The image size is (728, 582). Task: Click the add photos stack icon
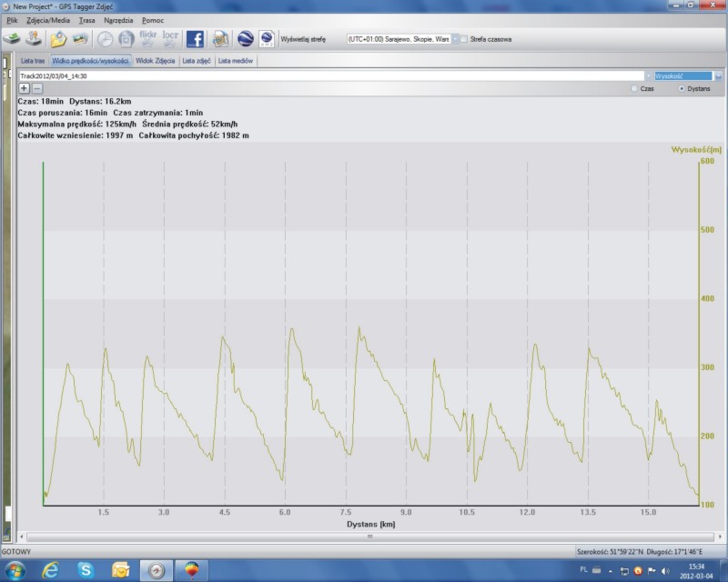click(x=80, y=39)
